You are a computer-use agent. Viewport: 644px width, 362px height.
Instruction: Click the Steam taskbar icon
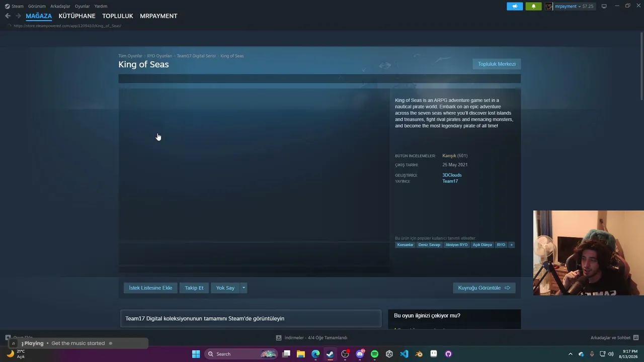(x=330, y=354)
